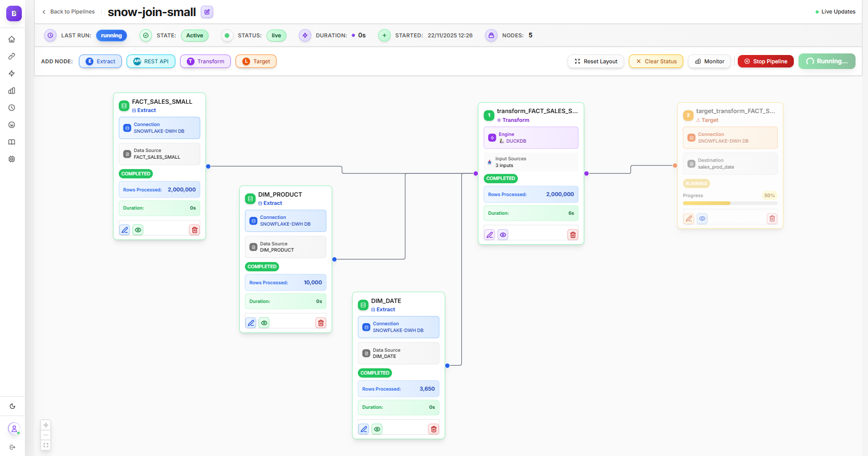
Task: Fit view of the canvas
Action: [x=46, y=445]
